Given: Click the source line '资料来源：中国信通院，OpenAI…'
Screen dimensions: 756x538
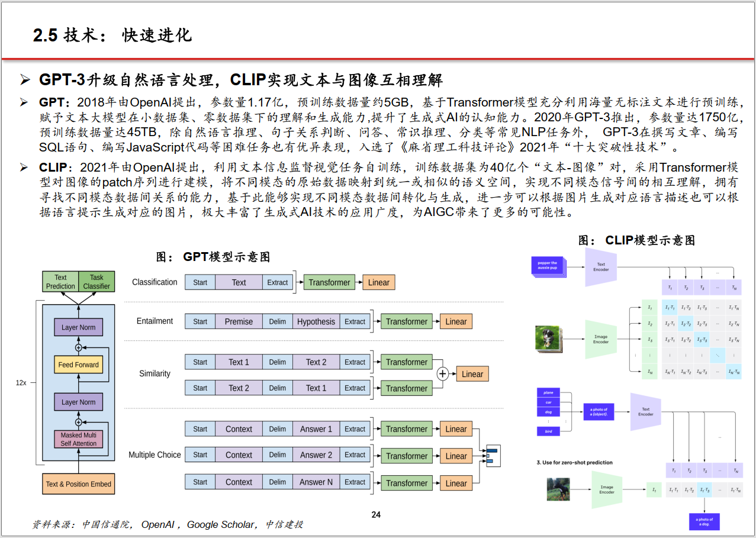Looking at the screenshot, I should point(168,524).
